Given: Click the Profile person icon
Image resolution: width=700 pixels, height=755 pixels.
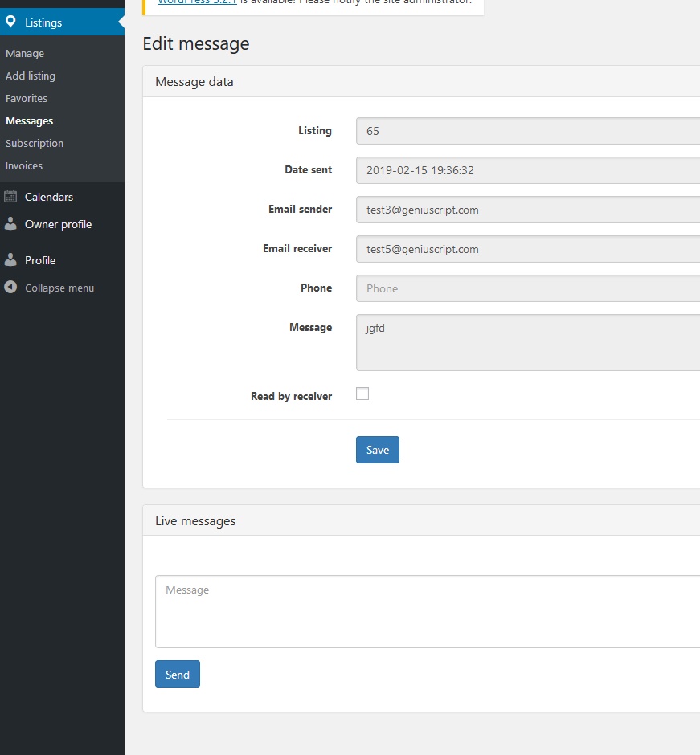Looking at the screenshot, I should click(x=10, y=260).
